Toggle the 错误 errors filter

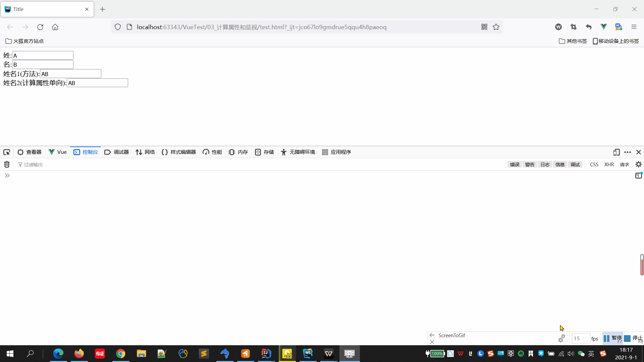point(515,165)
